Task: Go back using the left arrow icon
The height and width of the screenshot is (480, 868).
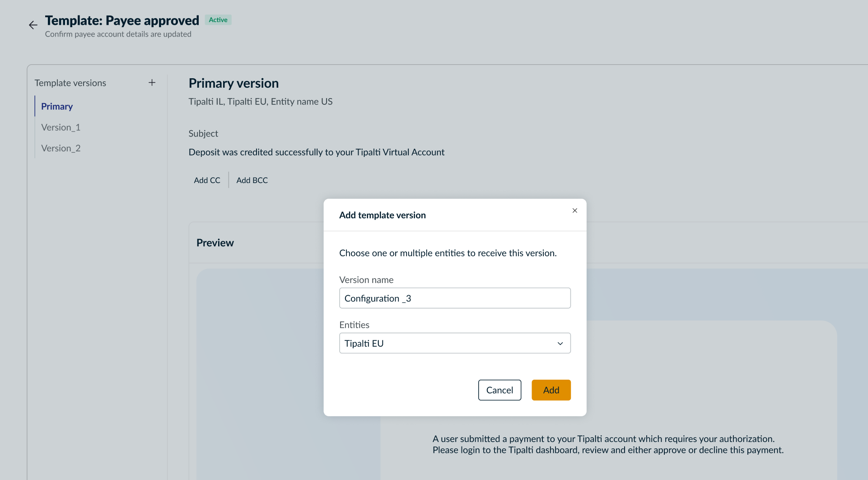Action: click(x=33, y=25)
